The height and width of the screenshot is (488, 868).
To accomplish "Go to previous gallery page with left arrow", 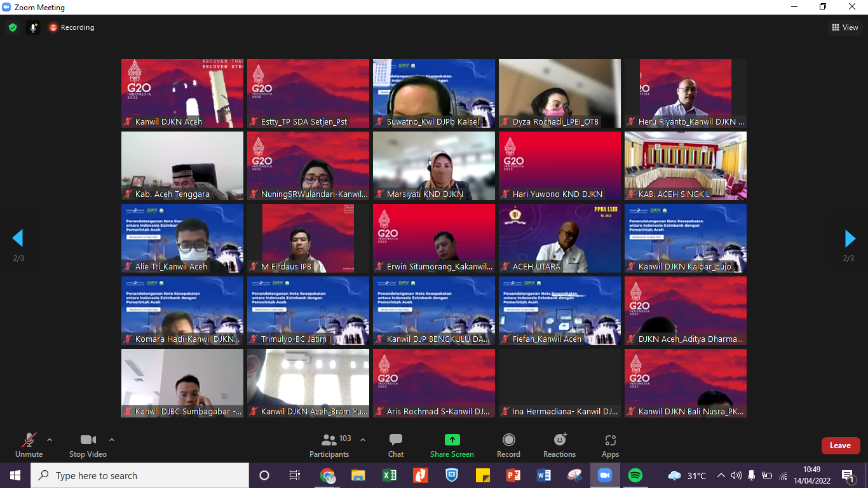I will [x=18, y=238].
